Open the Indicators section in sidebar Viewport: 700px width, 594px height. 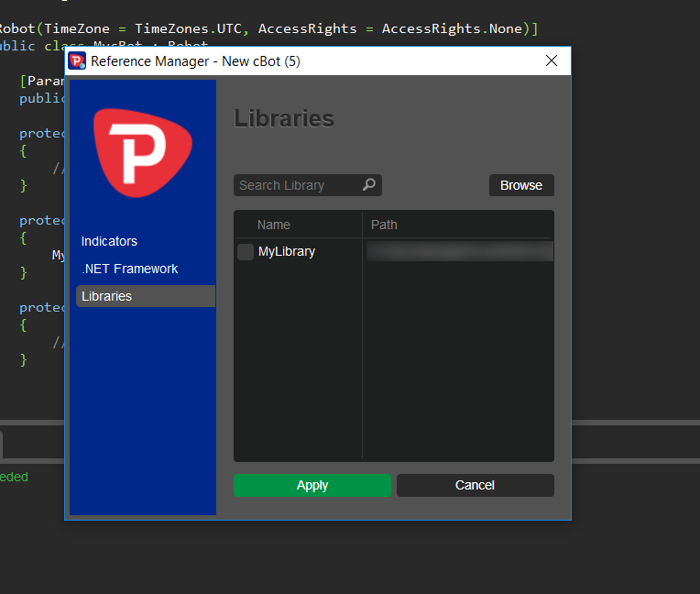[x=109, y=241]
